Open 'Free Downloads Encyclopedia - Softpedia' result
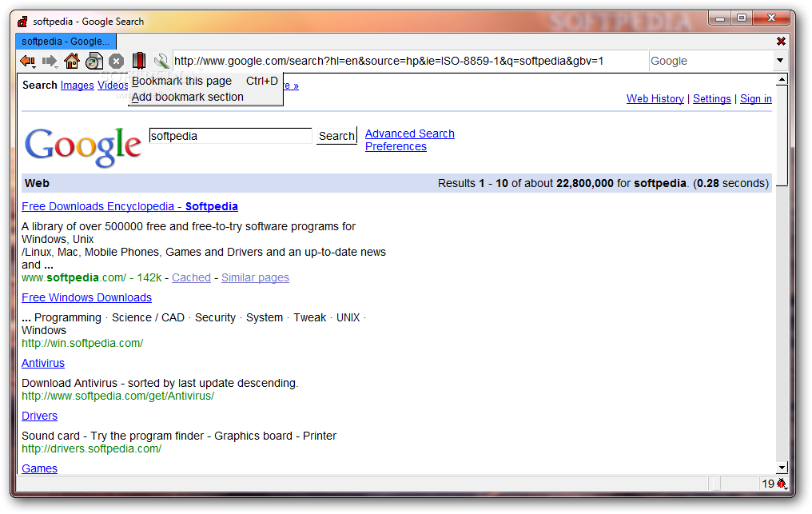 129,206
